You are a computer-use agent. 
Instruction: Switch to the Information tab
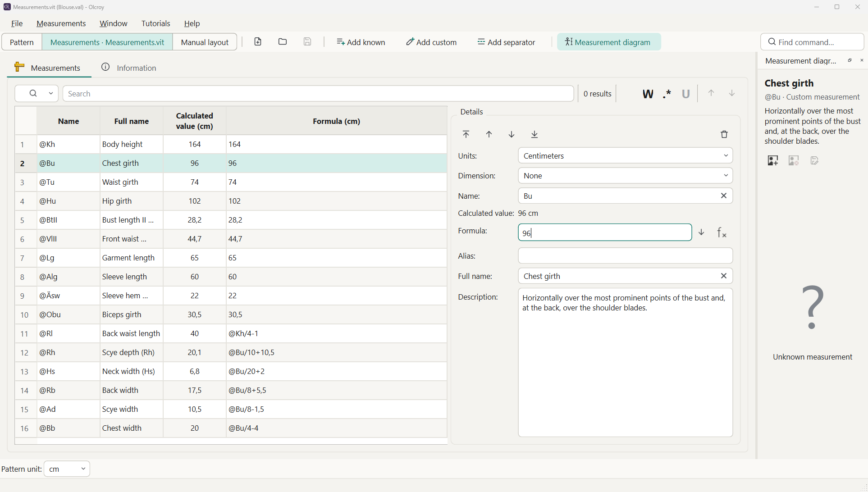[x=129, y=68]
